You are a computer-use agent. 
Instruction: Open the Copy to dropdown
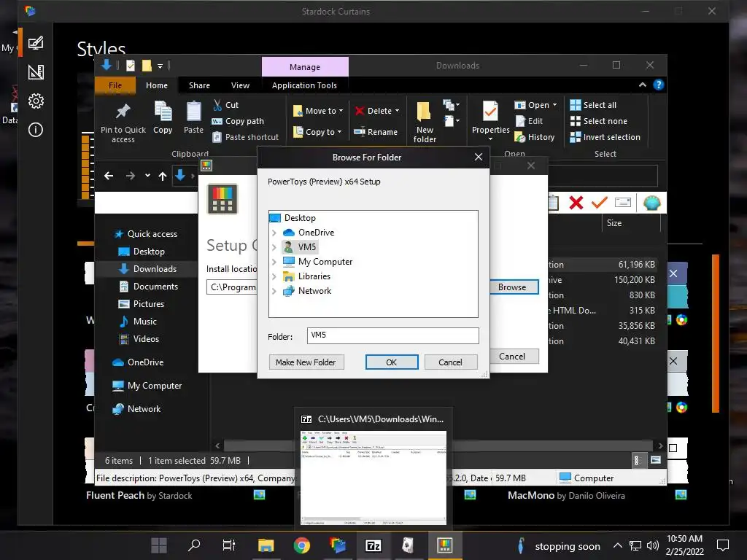[317, 132]
